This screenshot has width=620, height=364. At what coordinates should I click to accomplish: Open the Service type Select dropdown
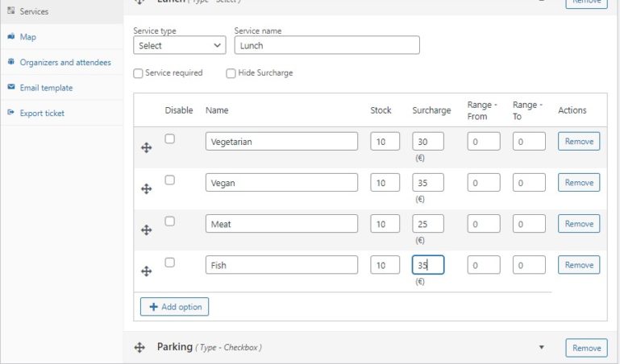(180, 45)
